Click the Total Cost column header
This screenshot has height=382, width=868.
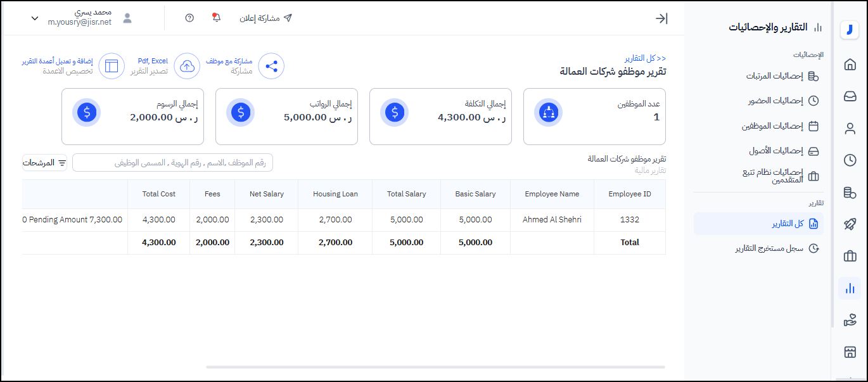pyautogui.click(x=158, y=194)
